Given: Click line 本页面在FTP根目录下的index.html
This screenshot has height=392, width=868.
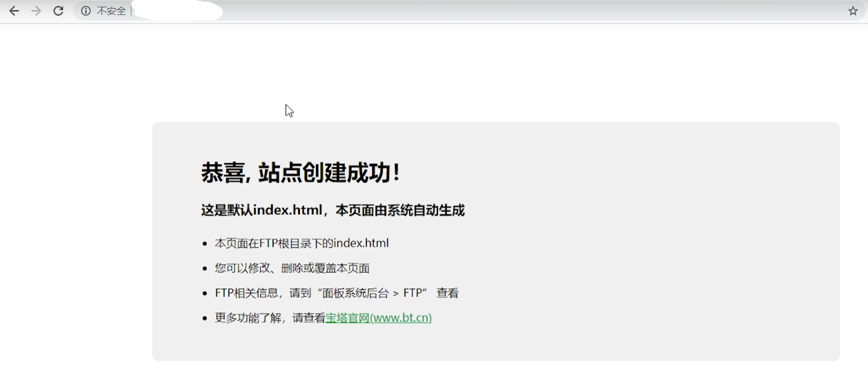Looking at the screenshot, I should point(302,243).
